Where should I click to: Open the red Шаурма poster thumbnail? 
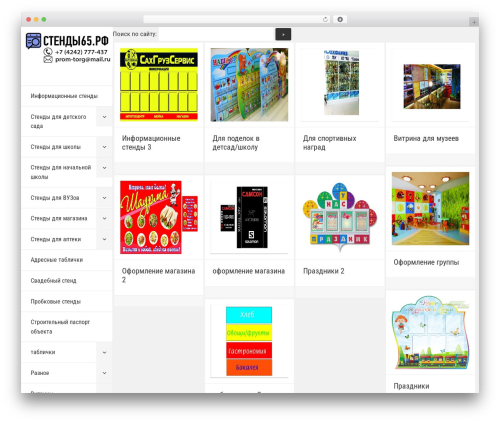159,217
